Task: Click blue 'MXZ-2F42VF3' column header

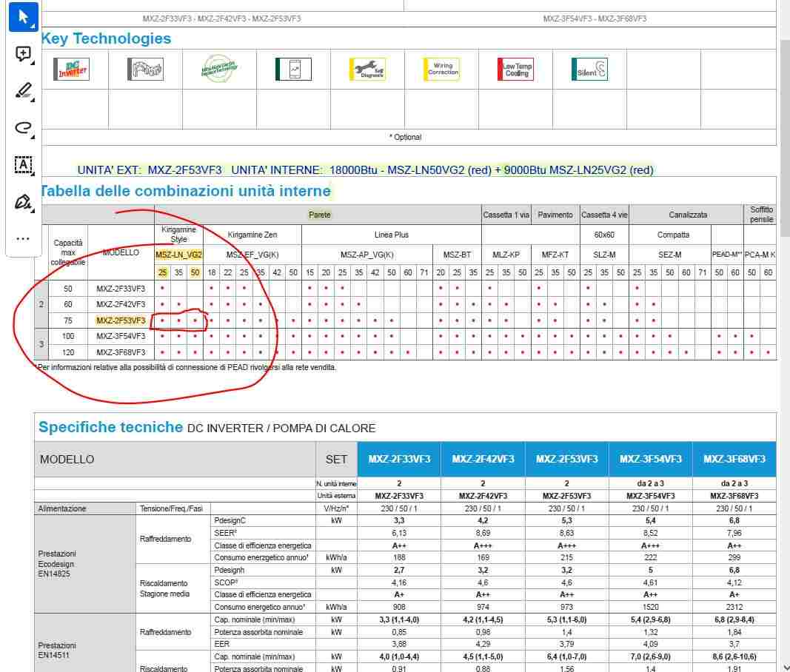Action: click(x=483, y=460)
